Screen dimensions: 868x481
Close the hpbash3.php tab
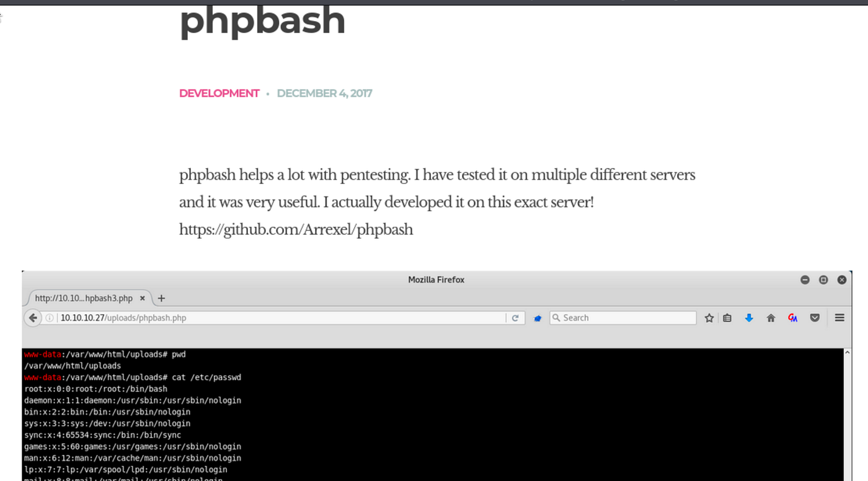point(142,298)
